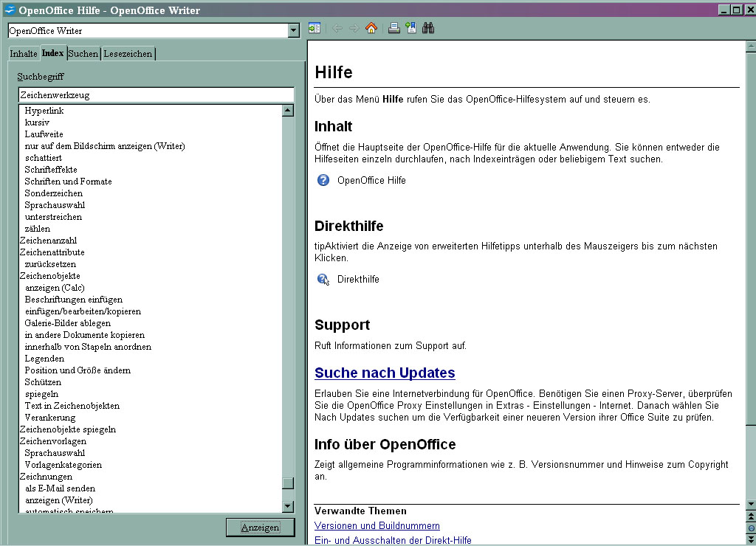
Task: Open Versionen und Buildnummern link
Action: 377,526
